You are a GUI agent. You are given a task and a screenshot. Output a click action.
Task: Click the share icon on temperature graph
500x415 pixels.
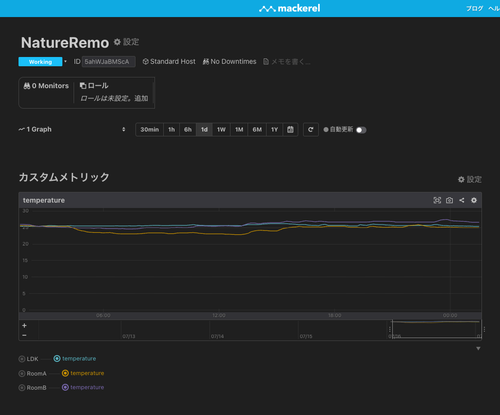(462, 200)
